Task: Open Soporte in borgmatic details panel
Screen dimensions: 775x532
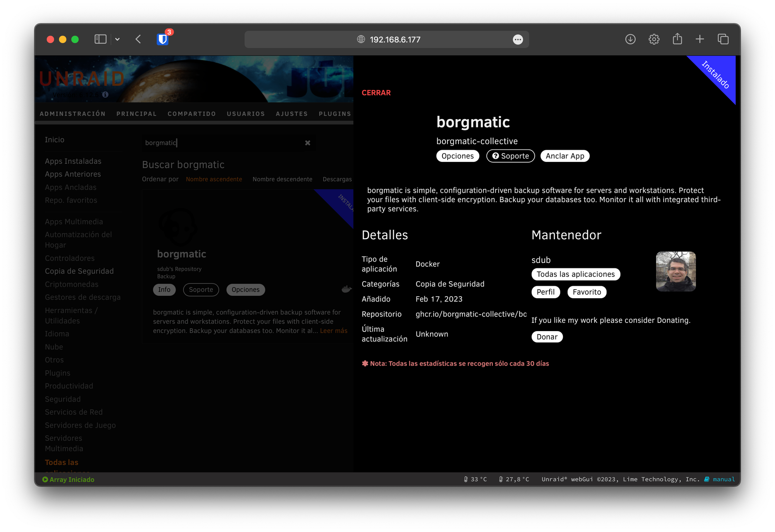Action: point(510,156)
